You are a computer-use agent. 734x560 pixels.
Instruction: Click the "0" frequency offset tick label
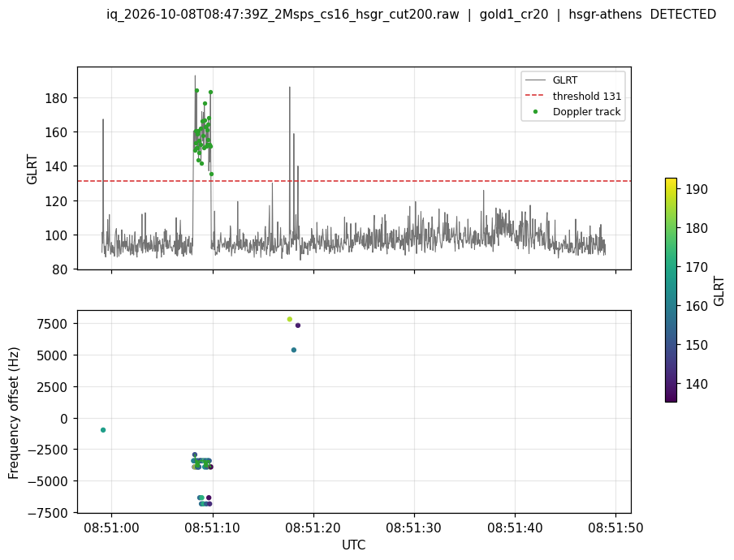coord(64,419)
